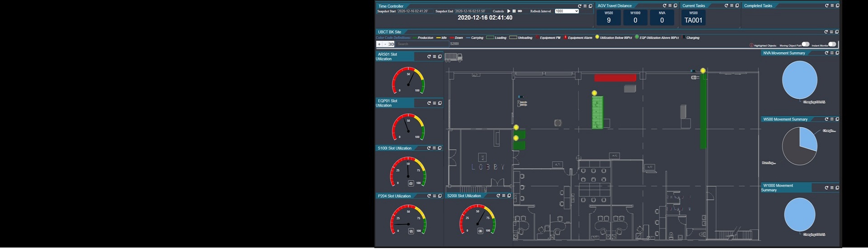Toggle the Instant Monitor switch
Screen dimensions: 868x249
pos(832,44)
